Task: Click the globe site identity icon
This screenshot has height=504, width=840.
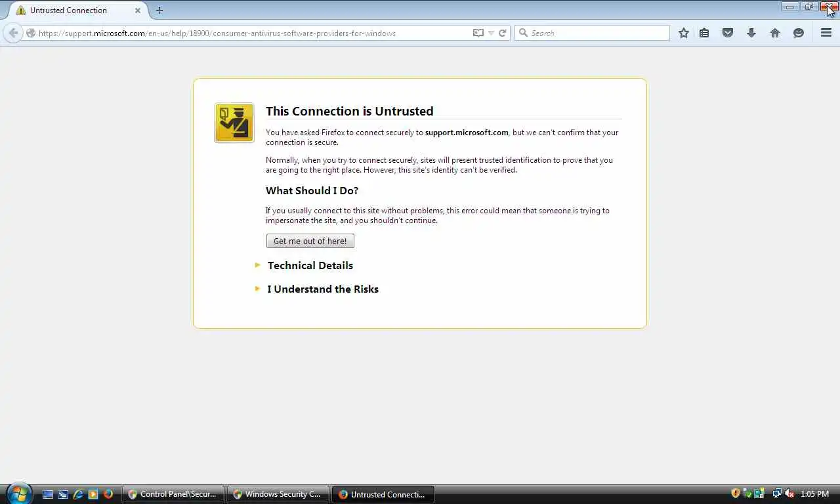Action: (31, 33)
